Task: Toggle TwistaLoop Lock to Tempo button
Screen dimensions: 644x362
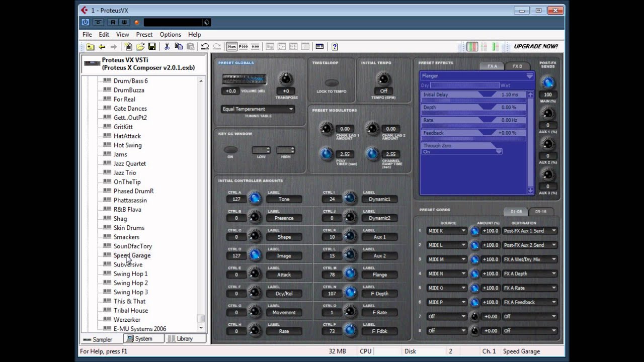Action: (x=332, y=83)
